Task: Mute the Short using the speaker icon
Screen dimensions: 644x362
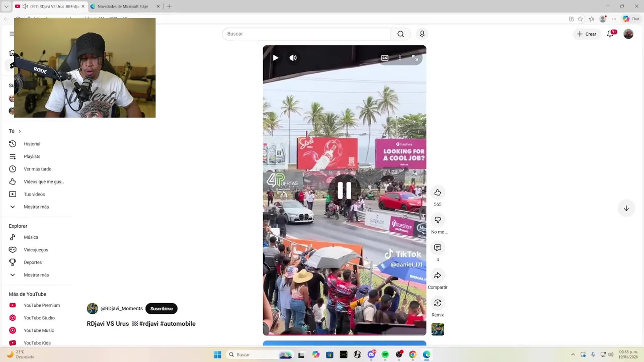Action: pyautogui.click(x=293, y=58)
